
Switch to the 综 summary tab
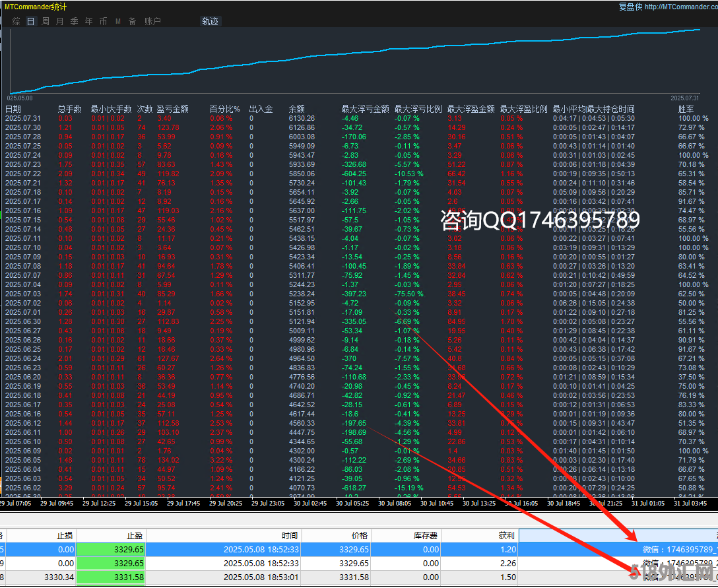[x=16, y=21]
